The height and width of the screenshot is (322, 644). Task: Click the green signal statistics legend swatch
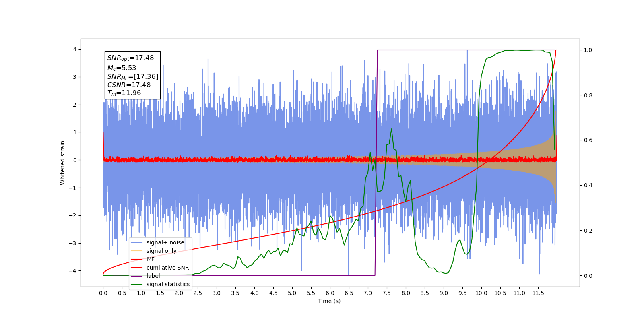click(137, 284)
